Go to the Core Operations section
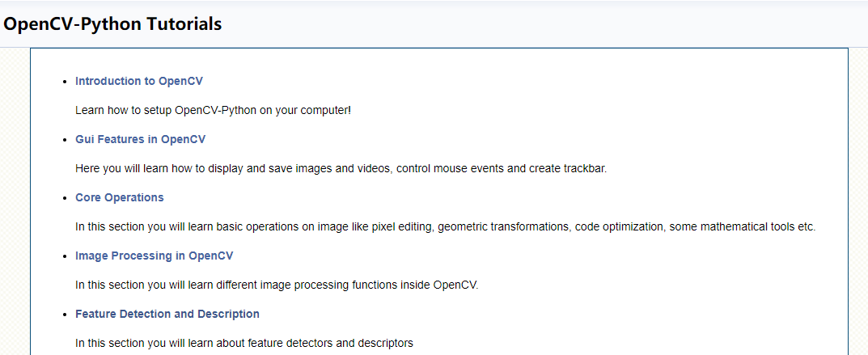Image resolution: width=868 pixels, height=355 pixels. point(119,197)
